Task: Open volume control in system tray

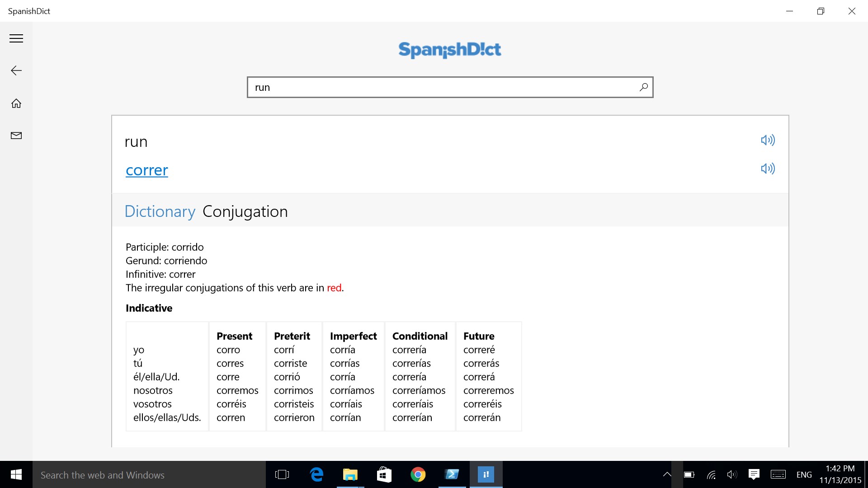Action: tap(731, 474)
